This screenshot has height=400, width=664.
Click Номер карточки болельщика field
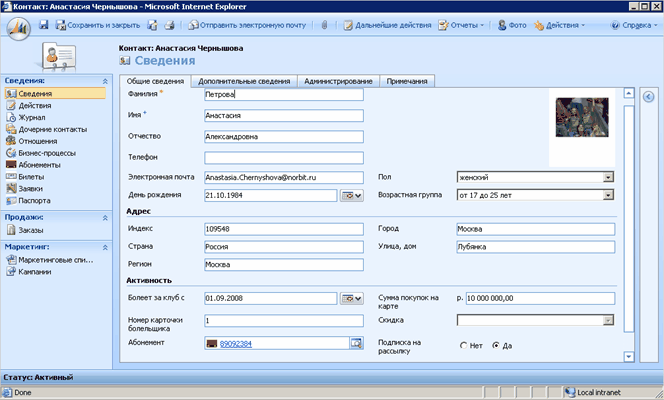284,320
